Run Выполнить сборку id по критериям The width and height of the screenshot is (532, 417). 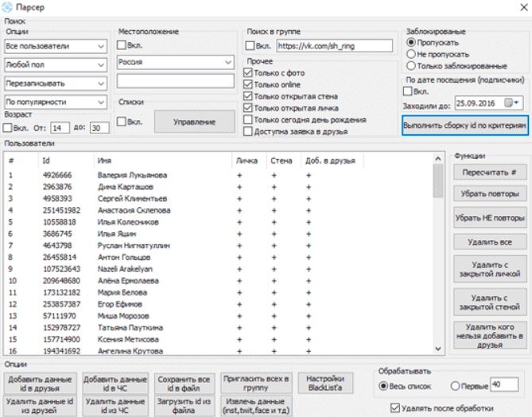[465, 125]
